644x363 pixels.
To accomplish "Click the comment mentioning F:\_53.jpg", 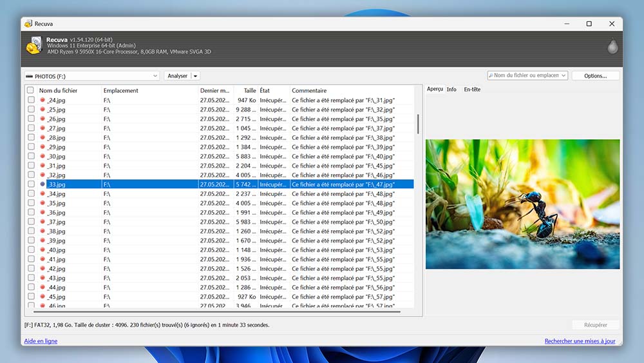I will click(x=343, y=250).
